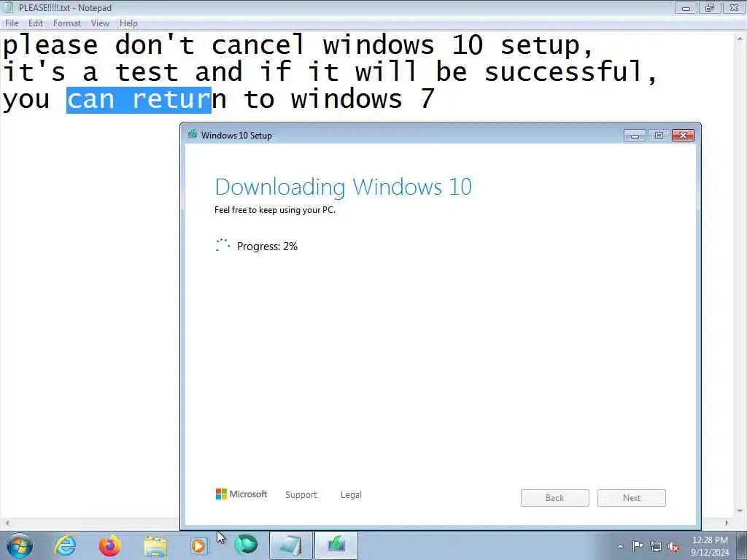Minimize the Windows 10 Setup window

pyautogui.click(x=635, y=136)
